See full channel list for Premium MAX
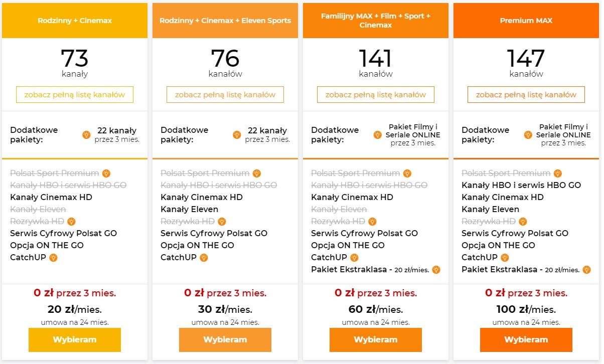The height and width of the screenshot is (364, 604). [526, 95]
